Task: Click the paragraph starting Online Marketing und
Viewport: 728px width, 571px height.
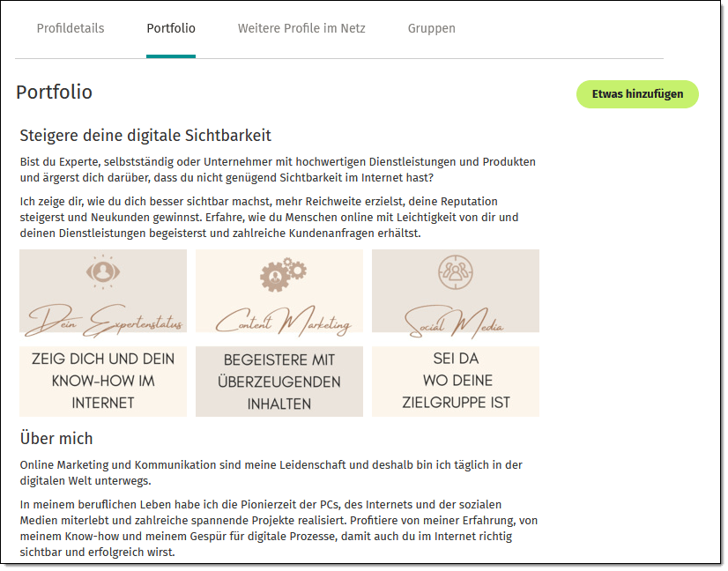Action: 271,472
